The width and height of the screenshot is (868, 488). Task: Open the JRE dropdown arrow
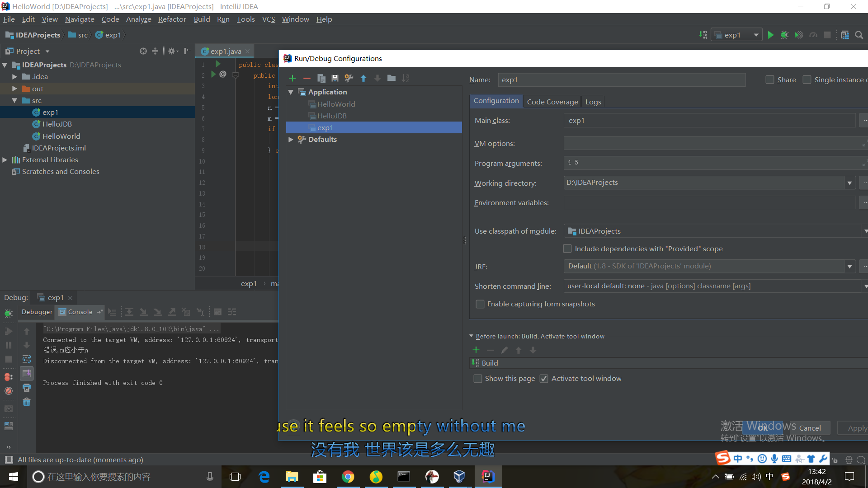849,267
